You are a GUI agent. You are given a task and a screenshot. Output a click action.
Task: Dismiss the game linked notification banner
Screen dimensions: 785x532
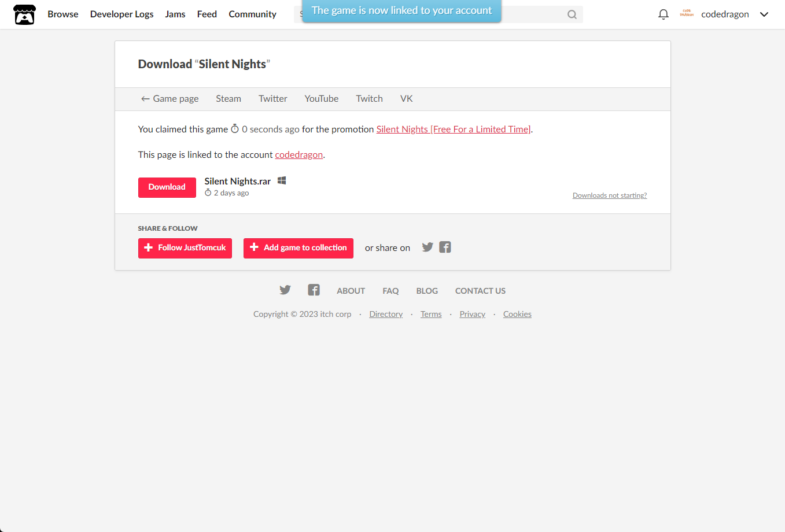click(x=401, y=11)
